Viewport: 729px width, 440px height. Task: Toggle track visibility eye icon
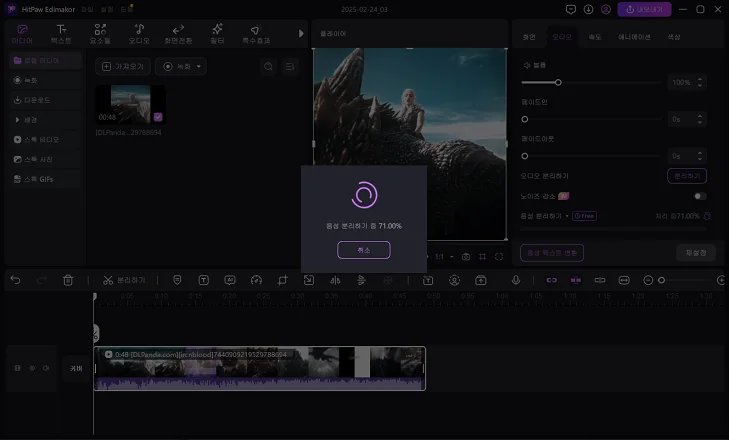click(x=31, y=368)
